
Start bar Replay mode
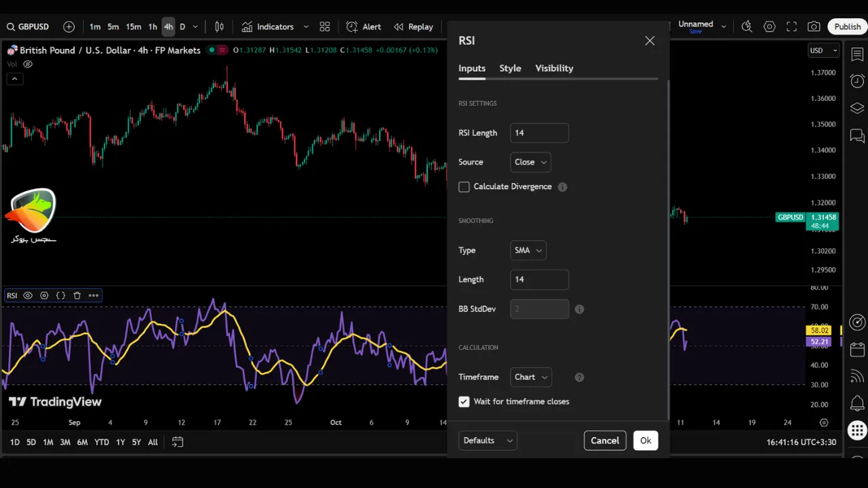click(413, 27)
